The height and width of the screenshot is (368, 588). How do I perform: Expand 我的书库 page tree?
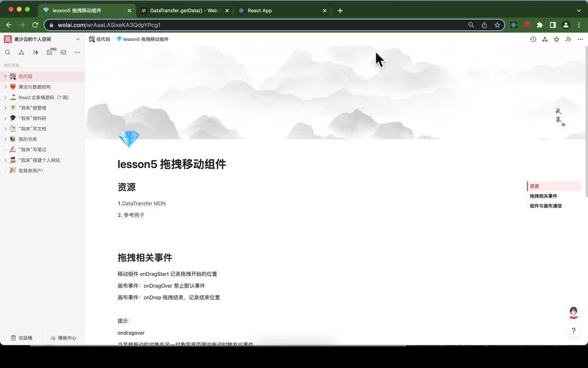pos(5,139)
